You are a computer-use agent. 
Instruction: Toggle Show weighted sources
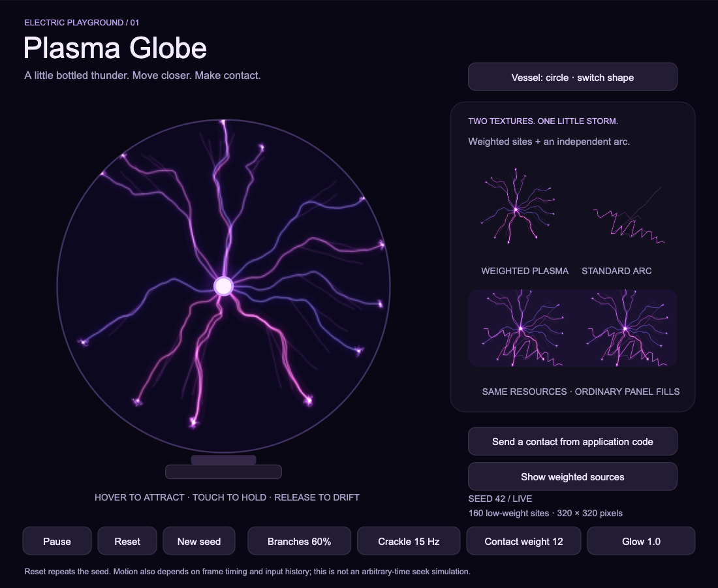point(572,476)
